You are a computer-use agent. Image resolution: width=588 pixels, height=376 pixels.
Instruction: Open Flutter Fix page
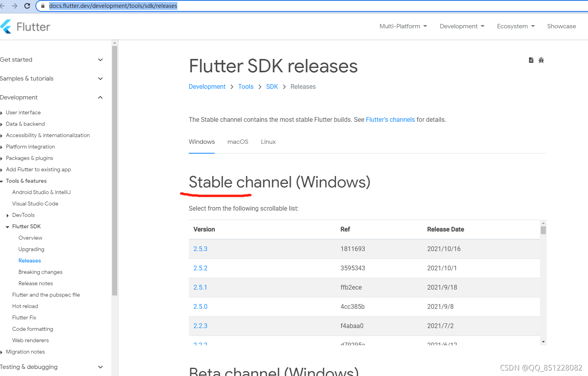click(24, 317)
